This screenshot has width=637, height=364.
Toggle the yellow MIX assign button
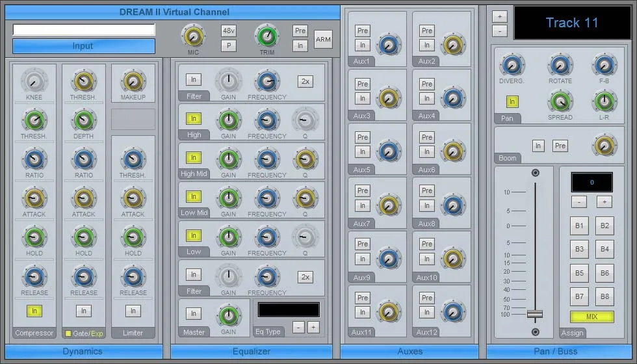592,317
